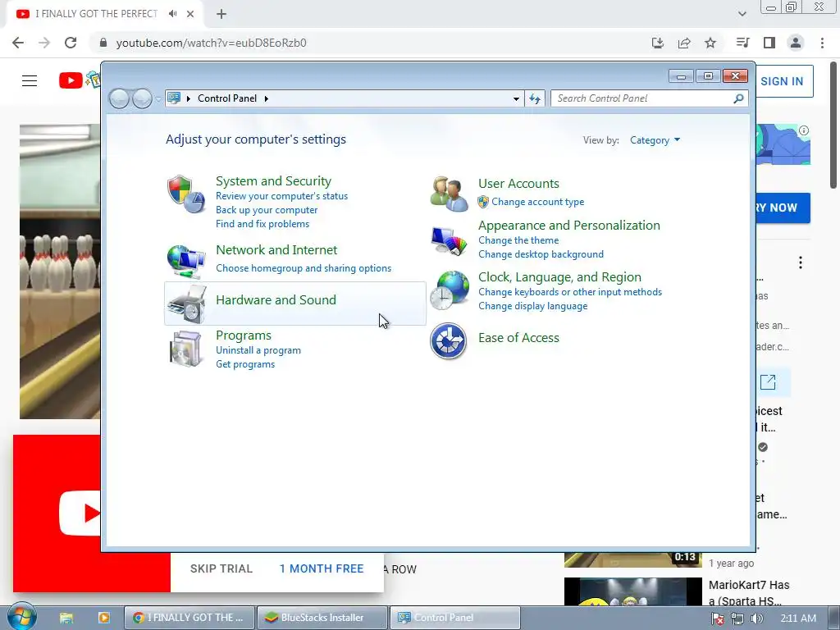
Task: Open the User Accounts people icon
Action: pyautogui.click(x=449, y=194)
